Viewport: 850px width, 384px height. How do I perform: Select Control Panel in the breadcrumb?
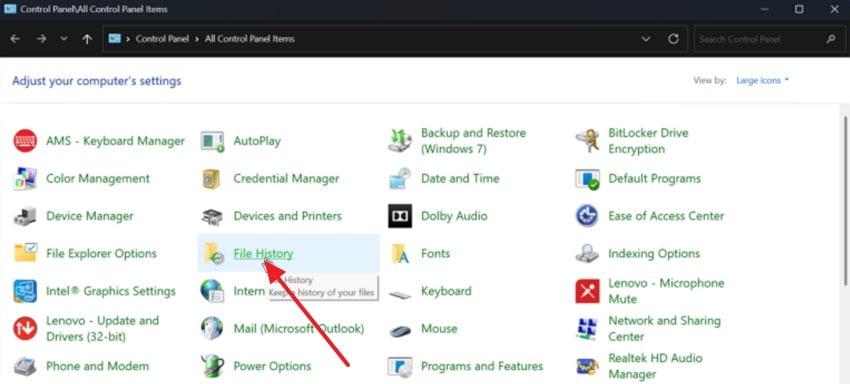pos(162,39)
